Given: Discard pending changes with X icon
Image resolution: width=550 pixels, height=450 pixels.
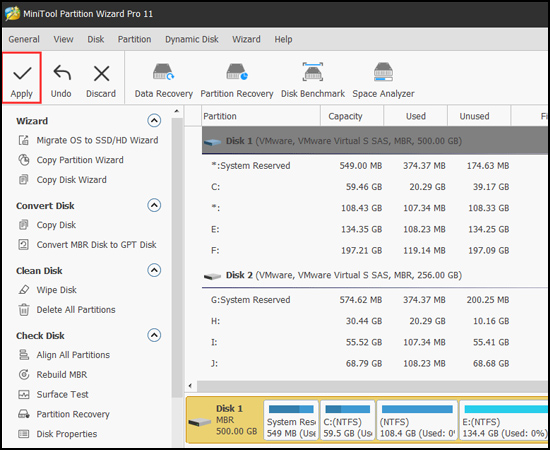Looking at the screenshot, I should click(x=101, y=80).
